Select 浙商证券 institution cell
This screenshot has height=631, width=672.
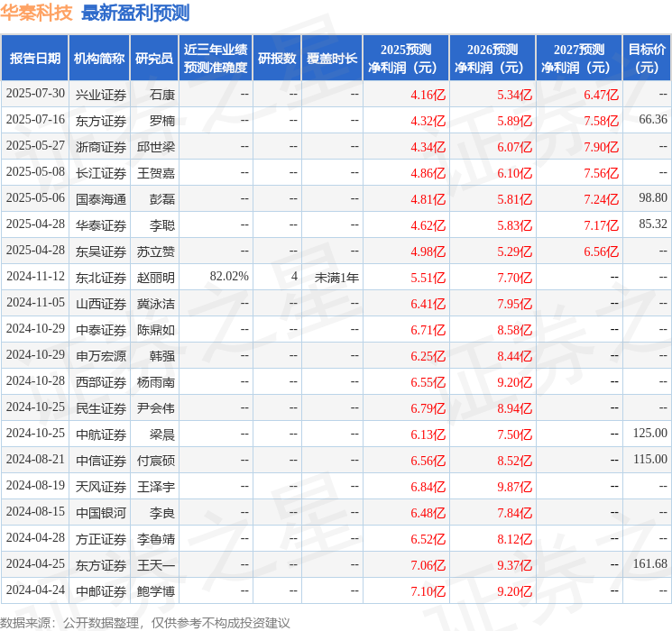tap(101, 147)
